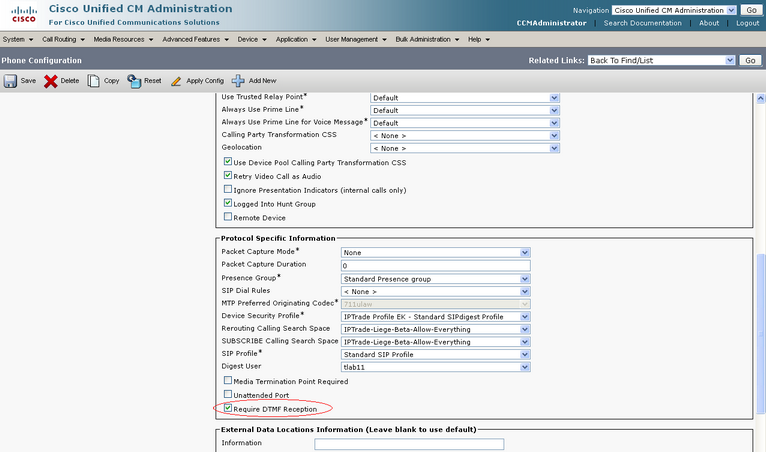Uncheck Retry Video Call as Audio
Image resolution: width=766 pixels, height=452 pixels.
[x=228, y=175]
